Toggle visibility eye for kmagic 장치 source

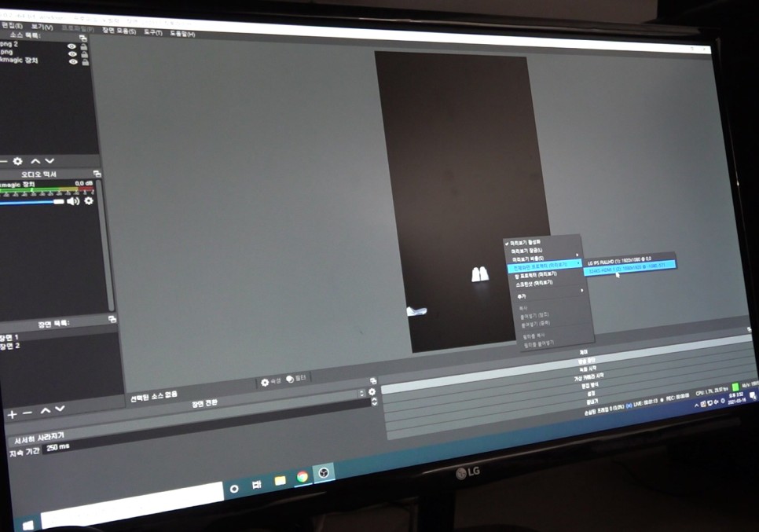(x=73, y=61)
